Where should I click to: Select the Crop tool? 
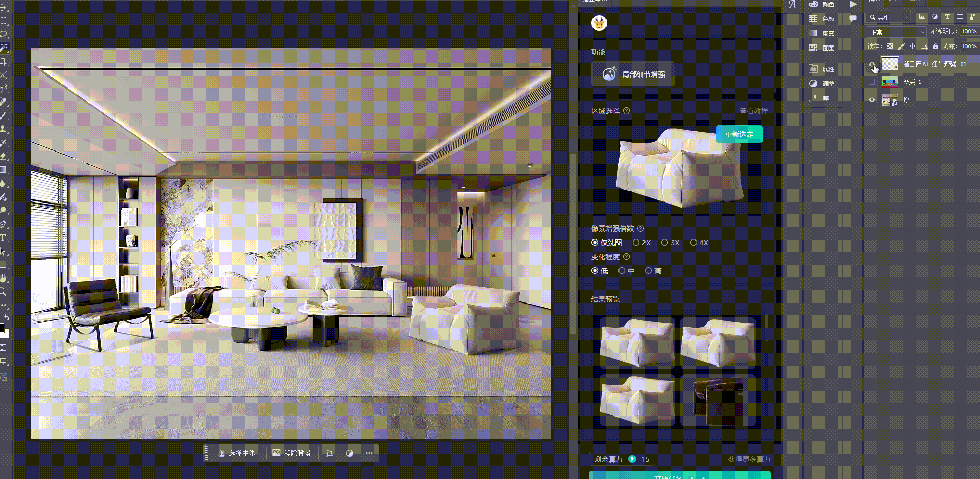4,61
